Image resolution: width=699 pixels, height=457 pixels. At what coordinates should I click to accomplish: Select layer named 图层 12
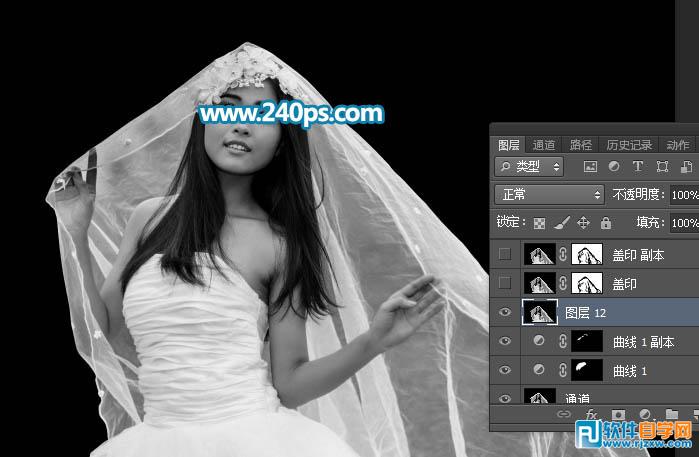point(585,313)
